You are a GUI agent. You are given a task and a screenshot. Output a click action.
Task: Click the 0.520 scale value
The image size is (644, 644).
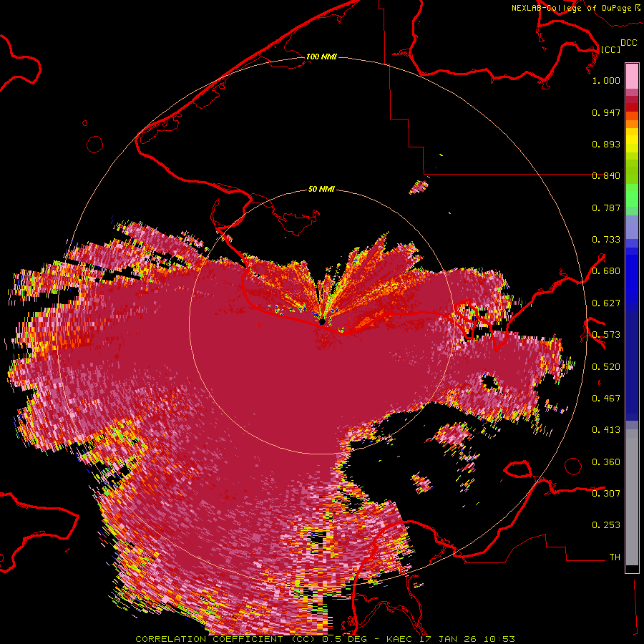[606, 367]
